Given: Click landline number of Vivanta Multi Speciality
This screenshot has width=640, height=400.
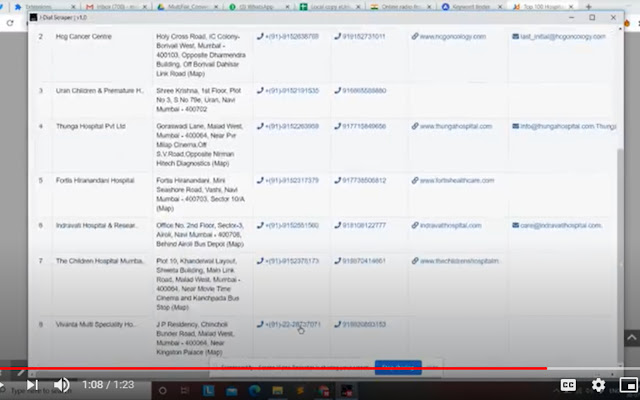Looking at the screenshot, I should coord(289,324).
